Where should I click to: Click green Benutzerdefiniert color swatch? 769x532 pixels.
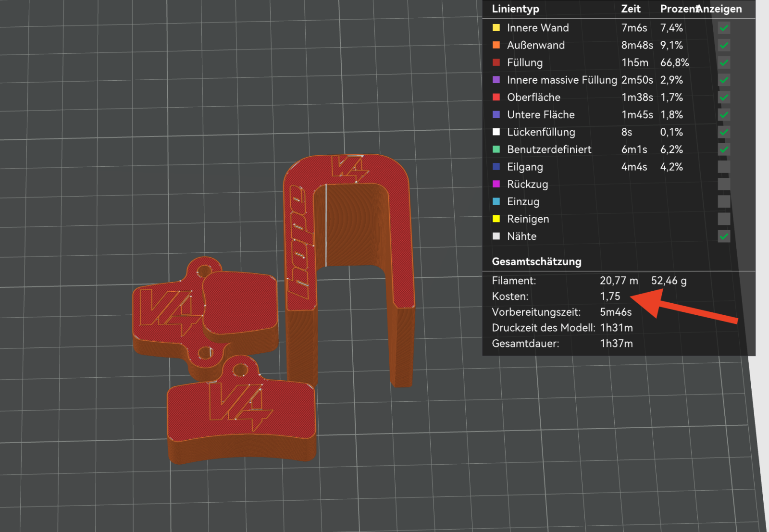point(496,149)
